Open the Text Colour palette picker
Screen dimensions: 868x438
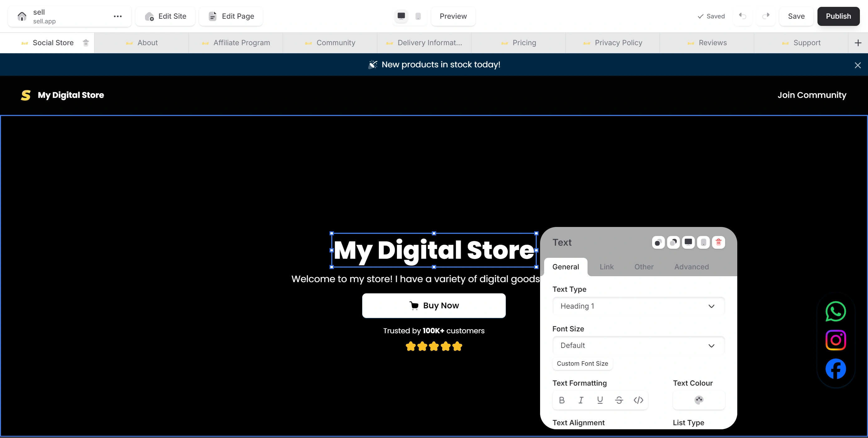[699, 400]
